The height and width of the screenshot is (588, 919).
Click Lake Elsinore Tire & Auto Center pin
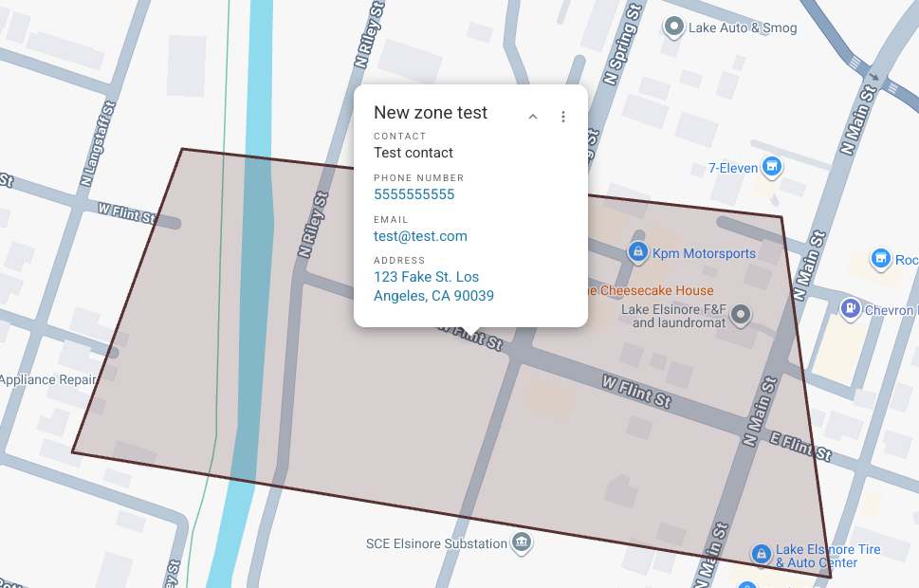pyautogui.click(x=760, y=553)
